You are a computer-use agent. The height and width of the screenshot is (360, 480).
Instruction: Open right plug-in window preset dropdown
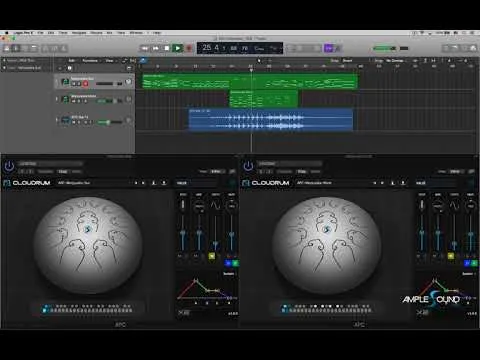(x=289, y=164)
